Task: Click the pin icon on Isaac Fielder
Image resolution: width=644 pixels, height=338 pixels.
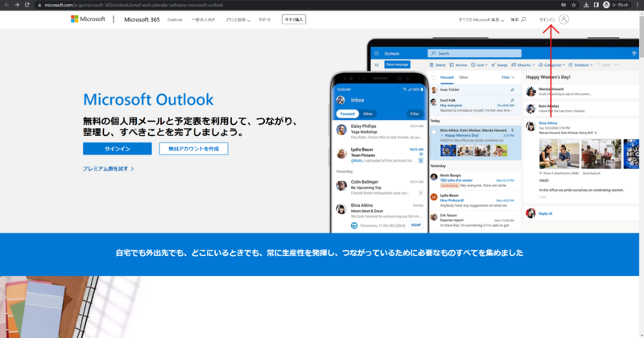Action: [x=512, y=89]
